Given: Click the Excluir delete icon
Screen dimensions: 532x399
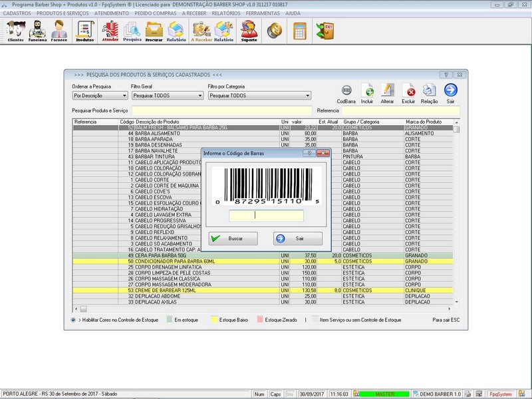Looking at the screenshot, I should [409, 92].
